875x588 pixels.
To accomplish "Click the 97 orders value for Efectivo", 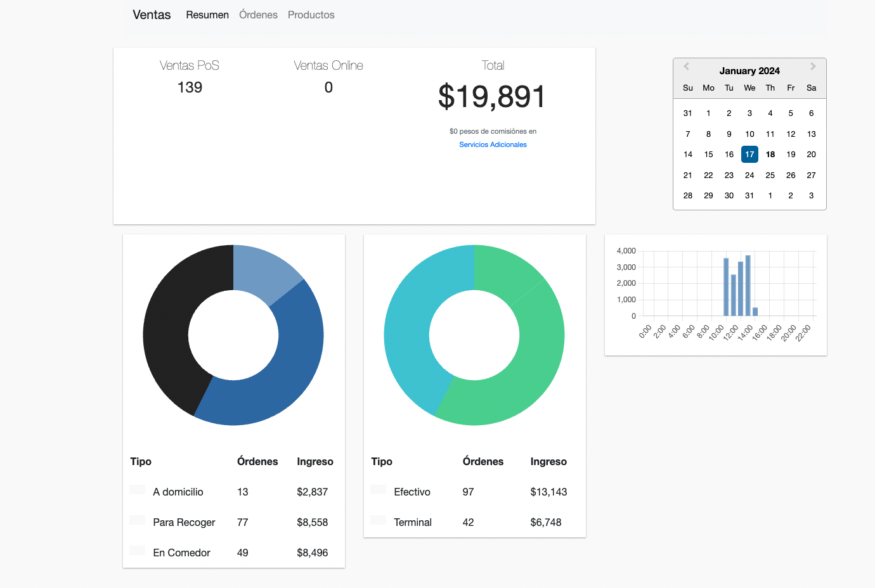I will point(469,492).
